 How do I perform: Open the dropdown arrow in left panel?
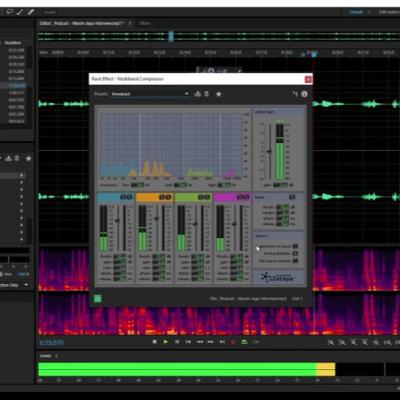click(26, 285)
